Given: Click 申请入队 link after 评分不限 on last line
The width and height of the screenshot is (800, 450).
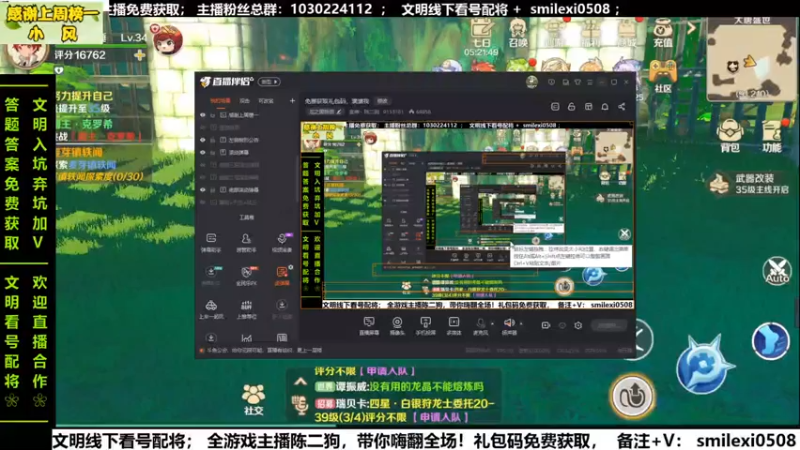Looking at the screenshot, I should [440, 417].
